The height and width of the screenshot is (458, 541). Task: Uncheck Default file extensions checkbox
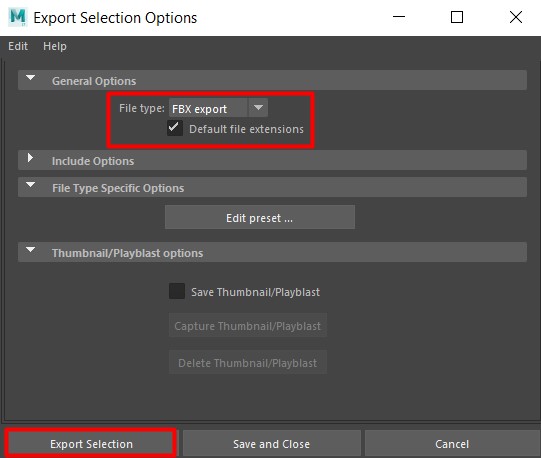click(x=175, y=128)
